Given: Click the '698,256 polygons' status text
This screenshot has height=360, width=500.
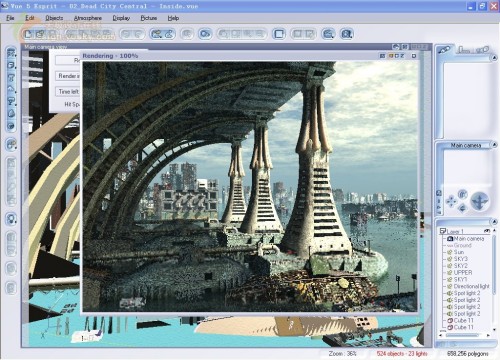Looking at the screenshot, I should pos(468,353).
